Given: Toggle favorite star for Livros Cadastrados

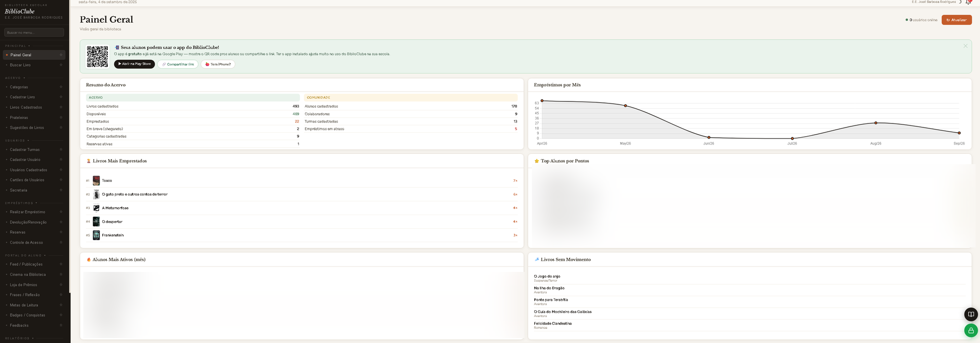Looking at the screenshot, I should (x=61, y=107).
